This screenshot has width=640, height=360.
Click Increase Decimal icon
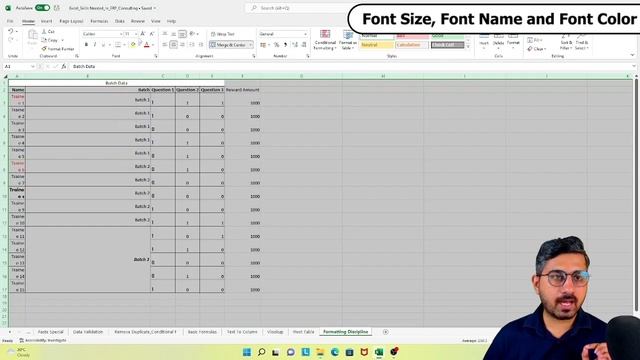[295, 44]
